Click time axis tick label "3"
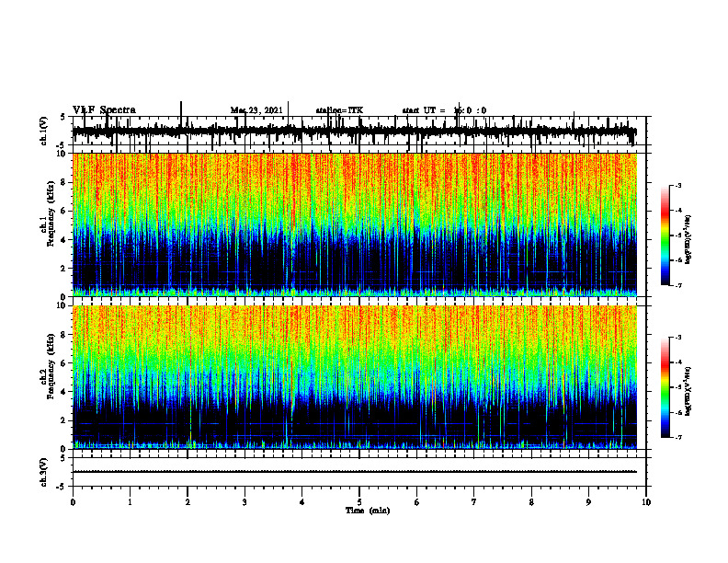This screenshot has height=563, width=728. (245, 502)
